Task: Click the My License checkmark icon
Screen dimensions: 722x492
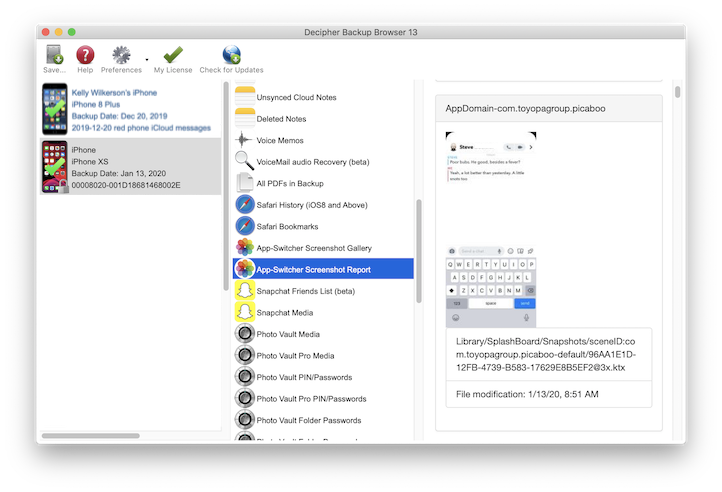Action: coord(173,55)
